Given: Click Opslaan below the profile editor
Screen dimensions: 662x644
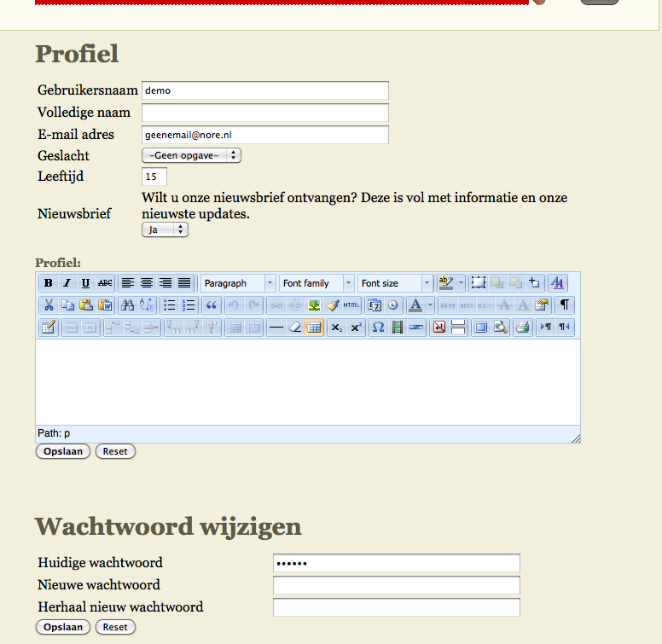Looking at the screenshot, I should (x=63, y=451).
